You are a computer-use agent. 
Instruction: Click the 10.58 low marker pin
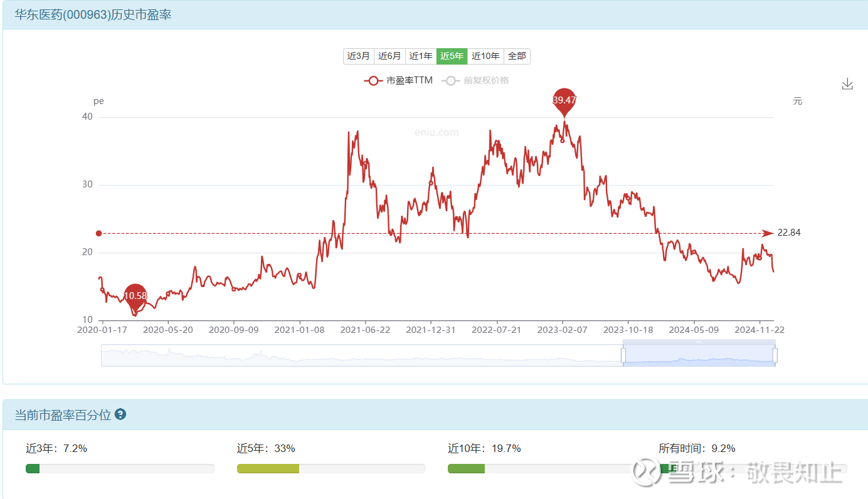point(135,297)
